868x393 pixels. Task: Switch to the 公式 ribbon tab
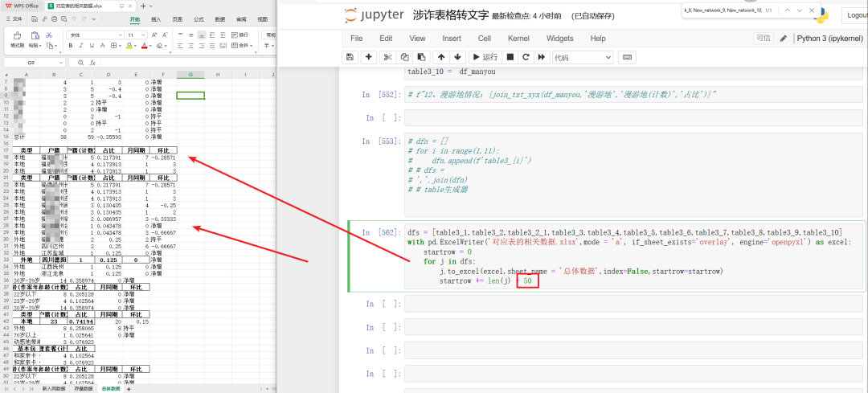point(199,18)
